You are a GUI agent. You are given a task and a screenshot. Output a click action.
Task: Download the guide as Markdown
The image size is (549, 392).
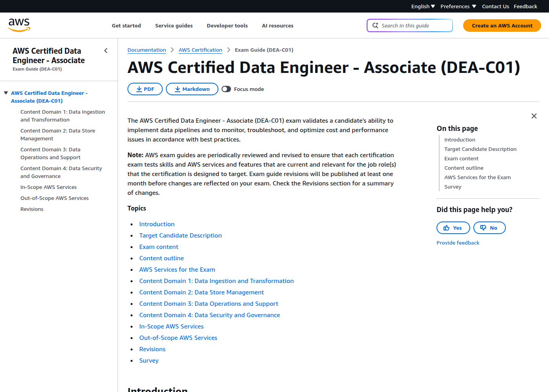coord(192,89)
